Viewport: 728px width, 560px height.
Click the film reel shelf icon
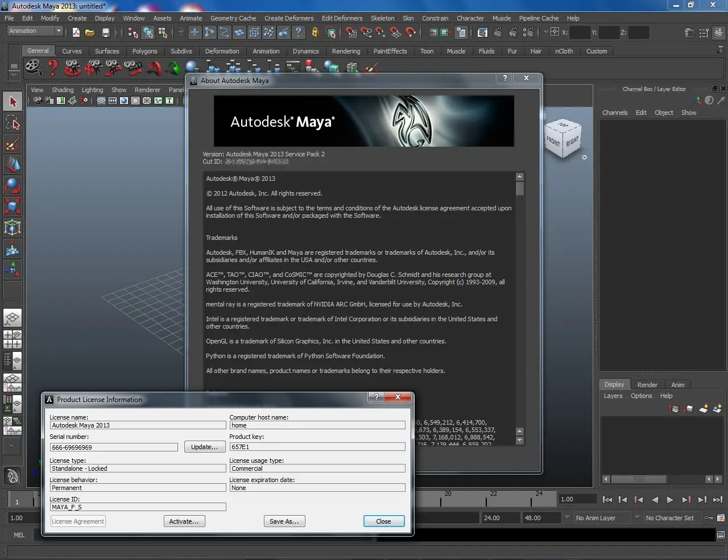(x=34, y=68)
